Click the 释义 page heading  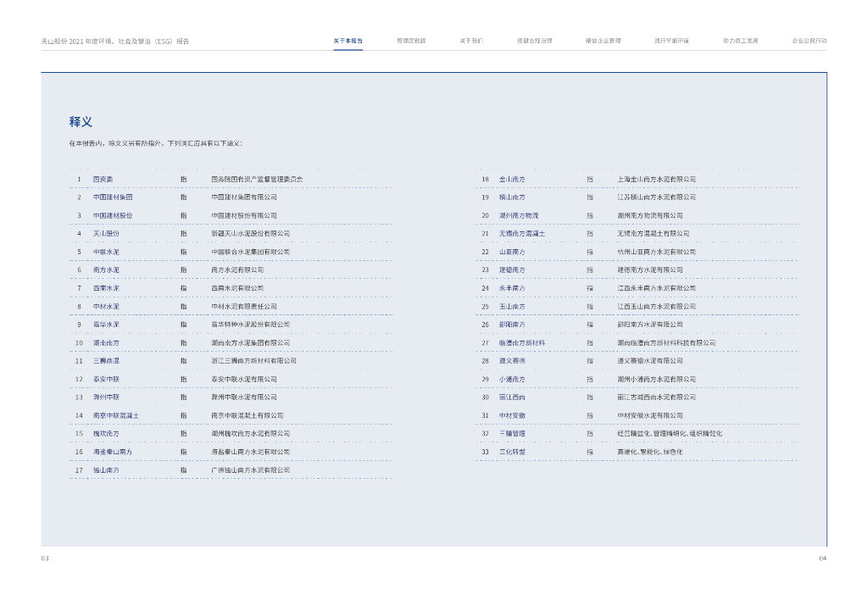[81, 121]
